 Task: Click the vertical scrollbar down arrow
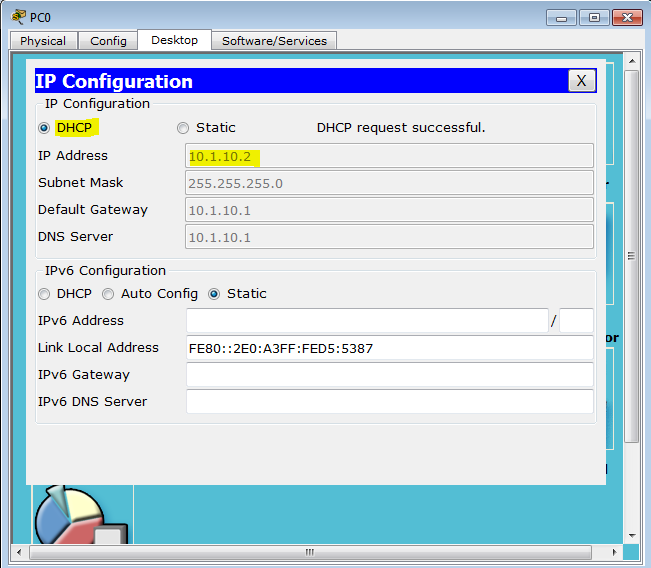point(632,536)
